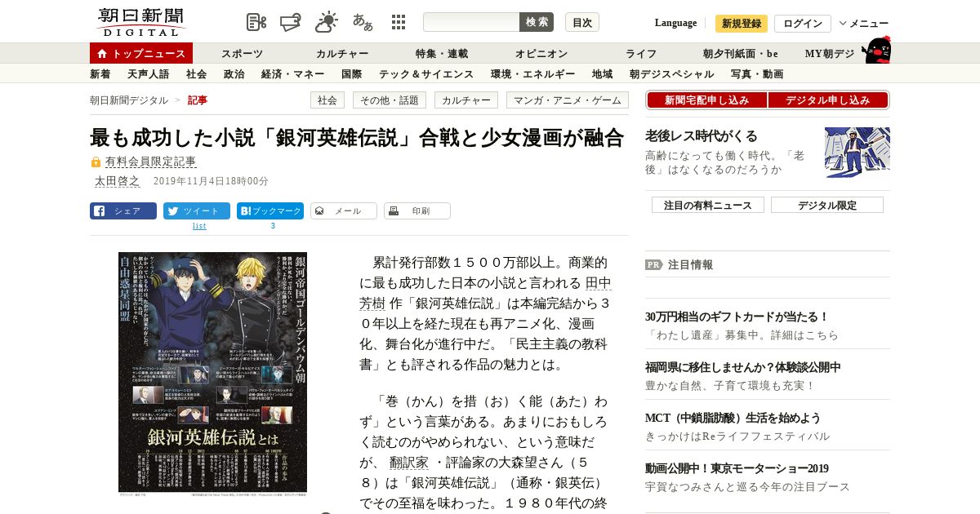
Task: Open the 目次 table of contents
Action: click(x=582, y=22)
